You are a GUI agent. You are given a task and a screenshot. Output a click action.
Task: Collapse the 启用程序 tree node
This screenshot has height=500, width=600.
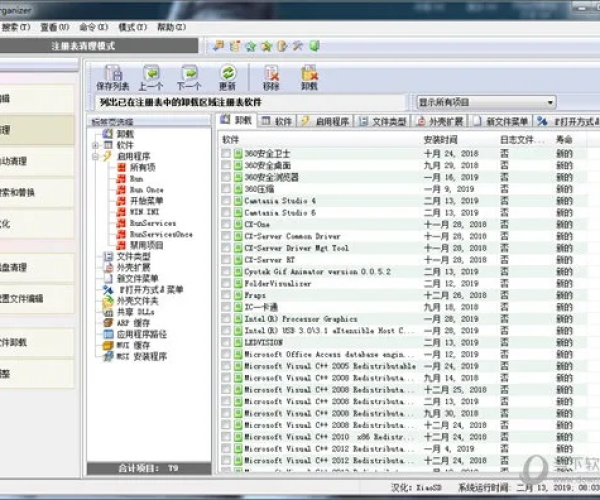(95, 156)
